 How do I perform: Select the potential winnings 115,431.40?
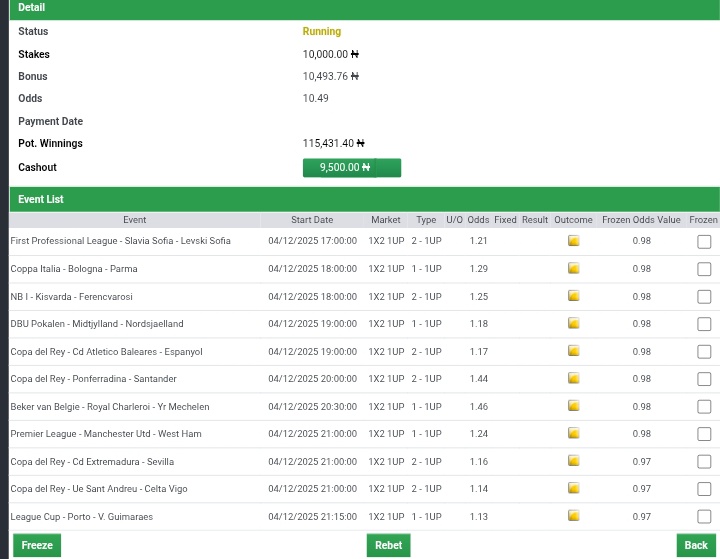tap(333, 143)
